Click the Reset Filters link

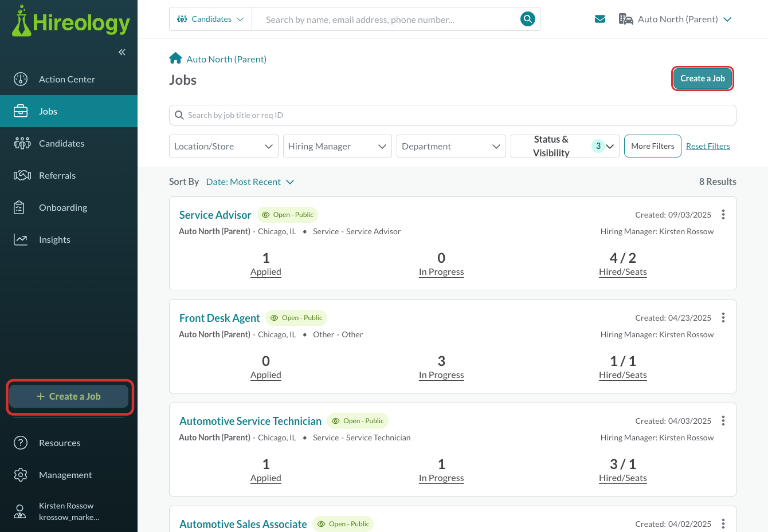708,146
